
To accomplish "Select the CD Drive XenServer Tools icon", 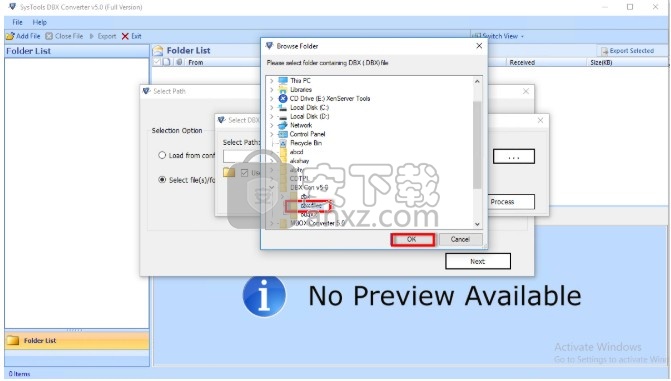I will point(282,98).
